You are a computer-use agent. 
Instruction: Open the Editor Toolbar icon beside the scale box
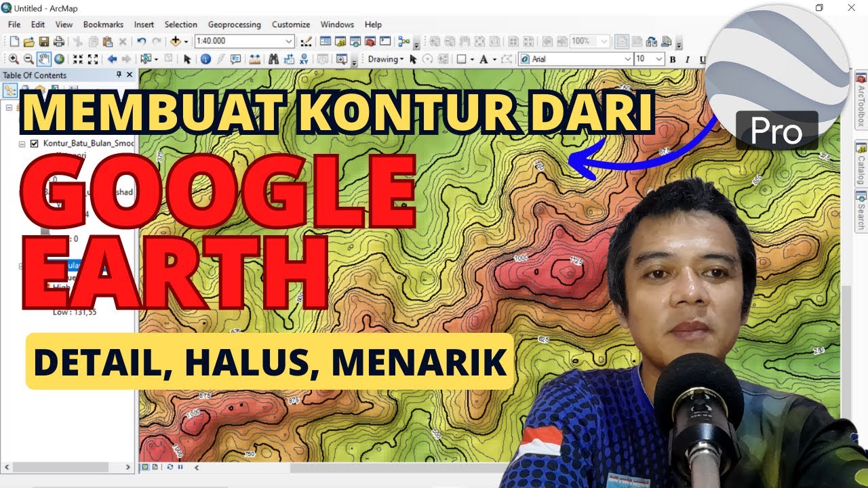click(306, 41)
